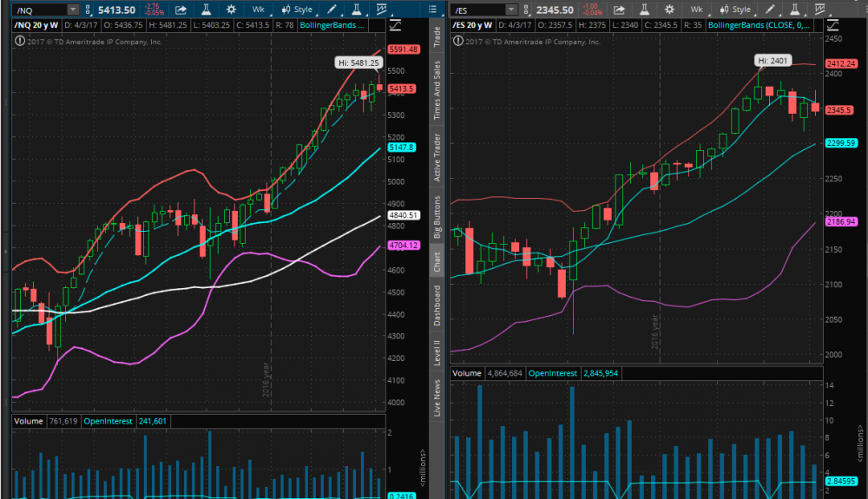Open the Style dropdown on the /NQ chart
The image size is (868, 499).
pos(298,10)
